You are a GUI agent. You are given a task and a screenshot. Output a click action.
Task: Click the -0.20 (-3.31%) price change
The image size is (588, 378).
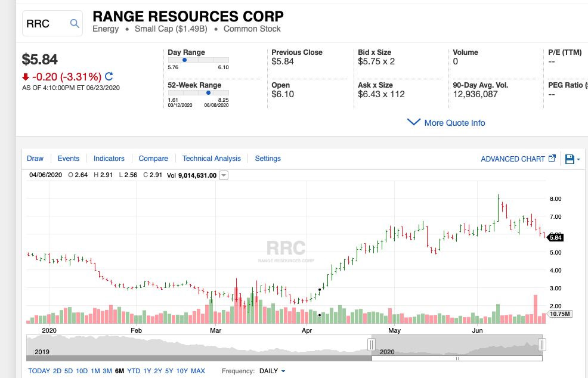click(67, 77)
